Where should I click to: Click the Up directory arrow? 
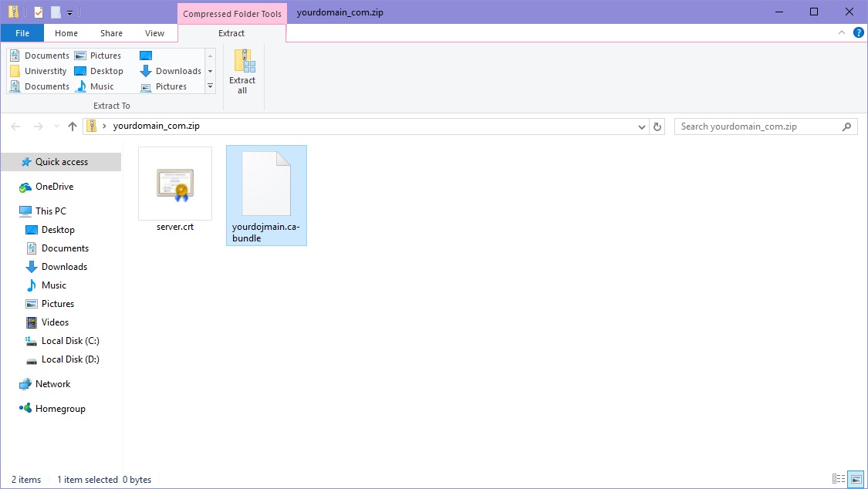(x=73, y=126)
